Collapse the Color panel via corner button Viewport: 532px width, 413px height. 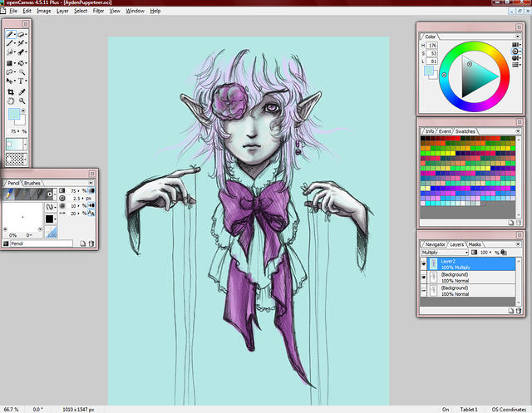coord(519,27)
